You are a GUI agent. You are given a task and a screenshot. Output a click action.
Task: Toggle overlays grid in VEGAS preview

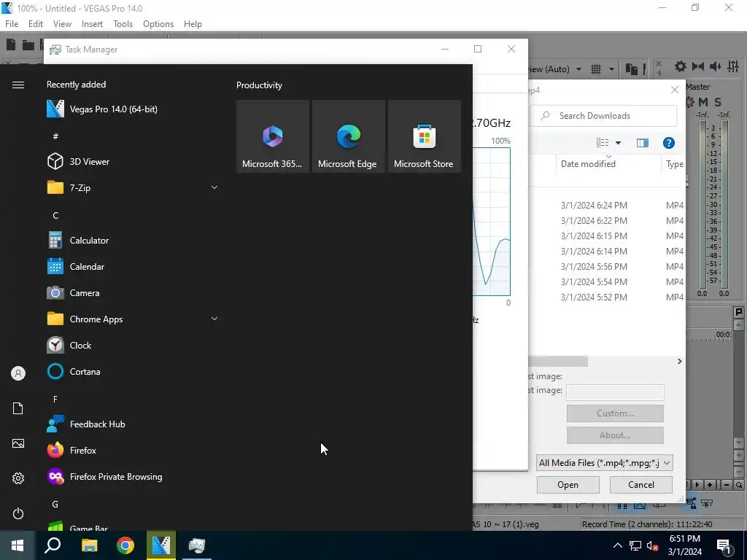click(596, 69)
